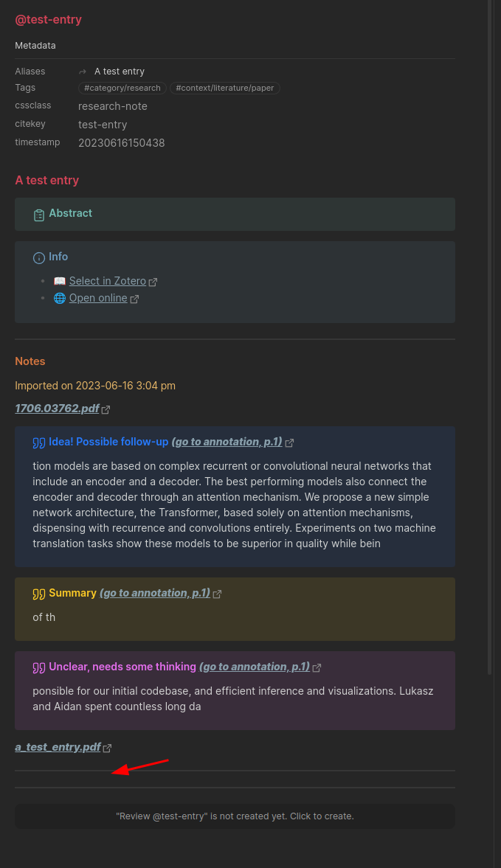Click the info circle icon in the Info callout
The width and height of the screenshot is (501, 868).
tap(38, 257)
